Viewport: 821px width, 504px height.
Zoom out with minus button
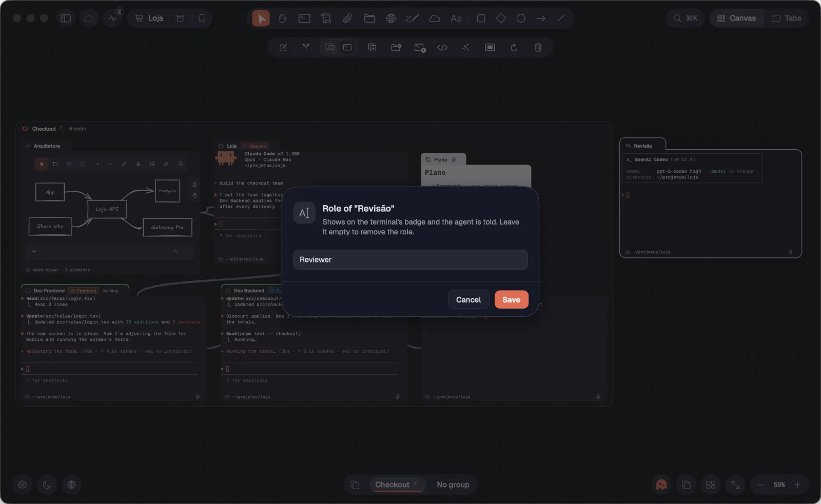coord(761,485)
